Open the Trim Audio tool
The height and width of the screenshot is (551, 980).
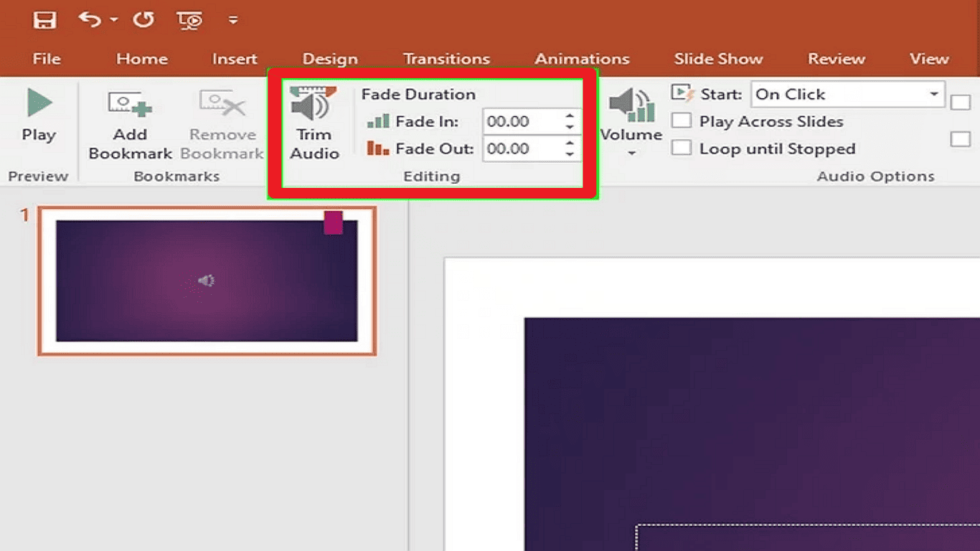(314, 122)
